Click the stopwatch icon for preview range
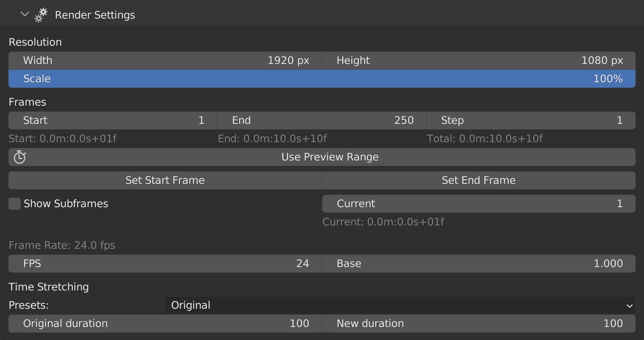The height and width of the screenshot is (340, 644). coord(20,157)
